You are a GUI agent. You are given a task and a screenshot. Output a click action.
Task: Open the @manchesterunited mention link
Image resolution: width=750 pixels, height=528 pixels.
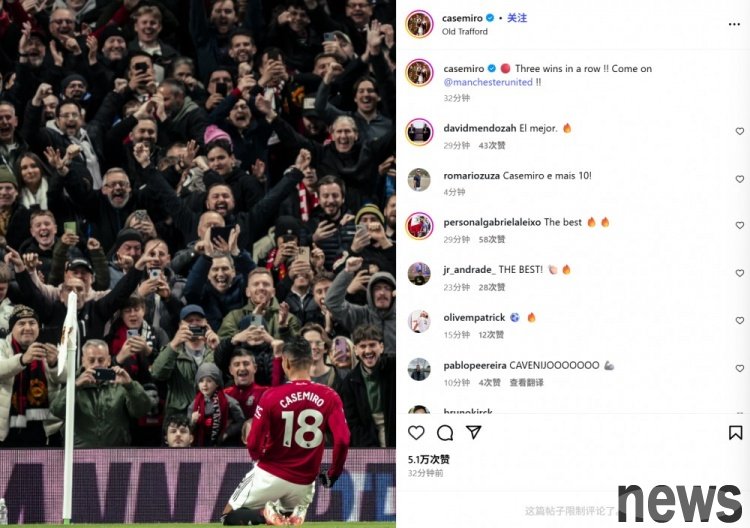tap(488, 82)
